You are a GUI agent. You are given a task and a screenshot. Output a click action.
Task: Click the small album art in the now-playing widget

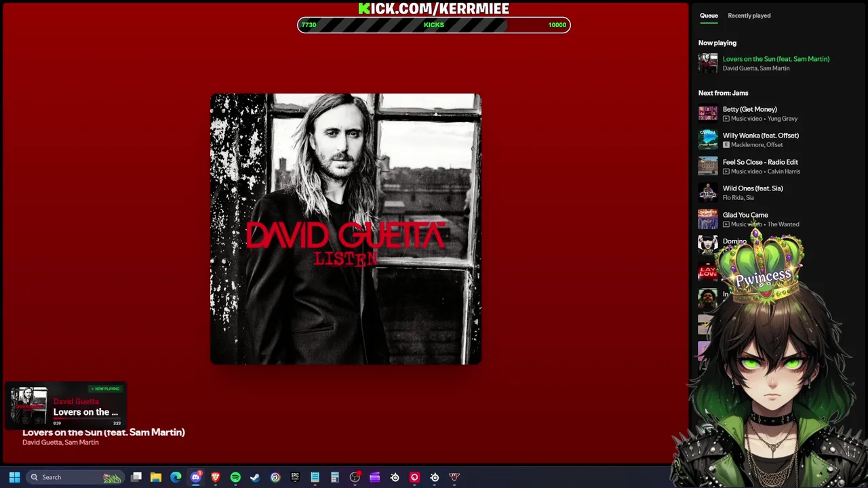pos(28,405)
